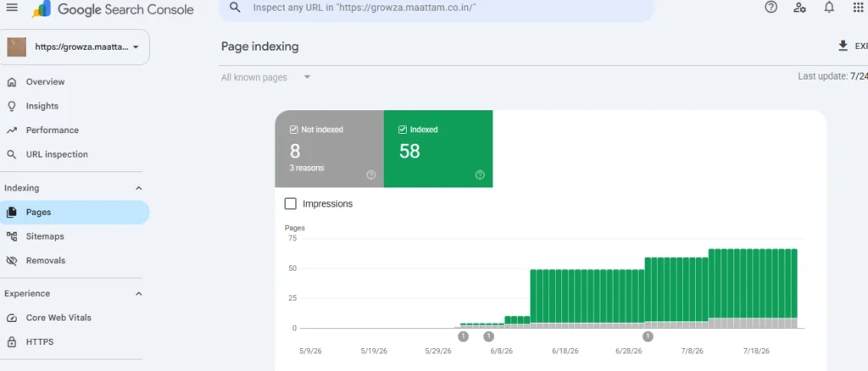Click the HTTPS padlock icon

pyautogui.click(x=11, y=341)
